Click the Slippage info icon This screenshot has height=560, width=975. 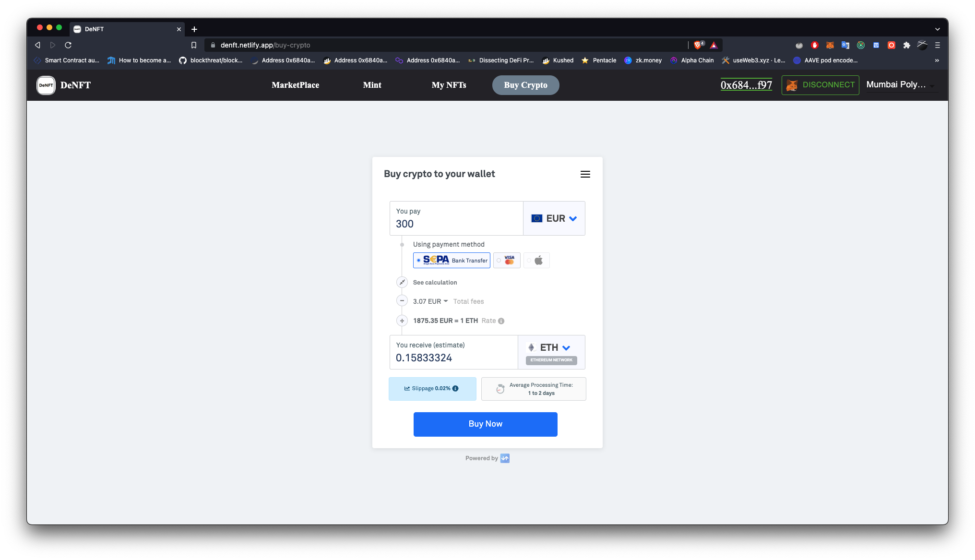click(x=455, y=389)
